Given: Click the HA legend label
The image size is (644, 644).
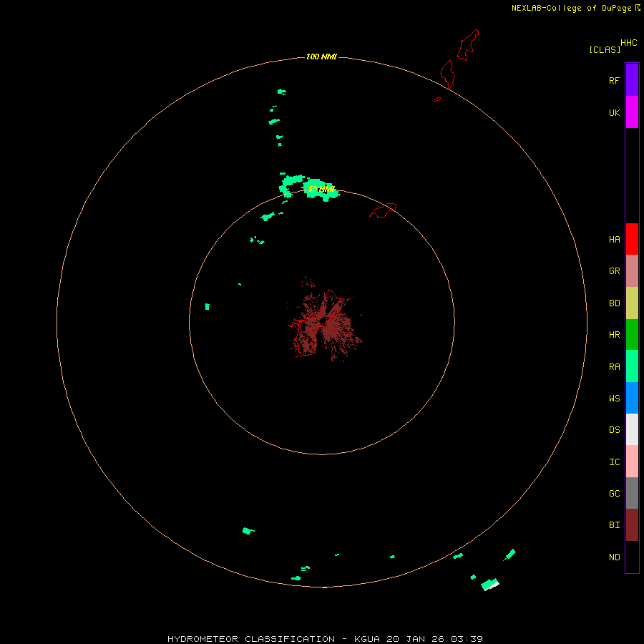Looking at the screenshot, I should pyautogui.click(x=614, y=240).
